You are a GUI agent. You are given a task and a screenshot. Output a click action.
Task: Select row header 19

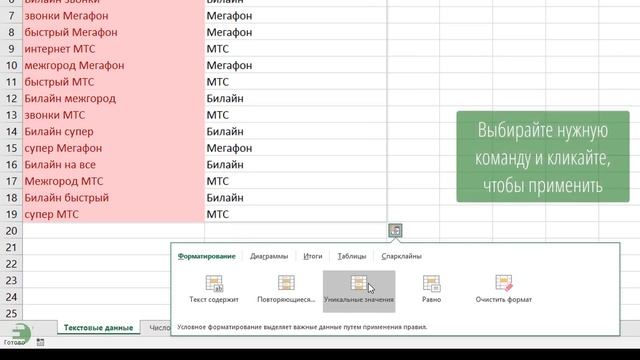[x=11, y=214]
